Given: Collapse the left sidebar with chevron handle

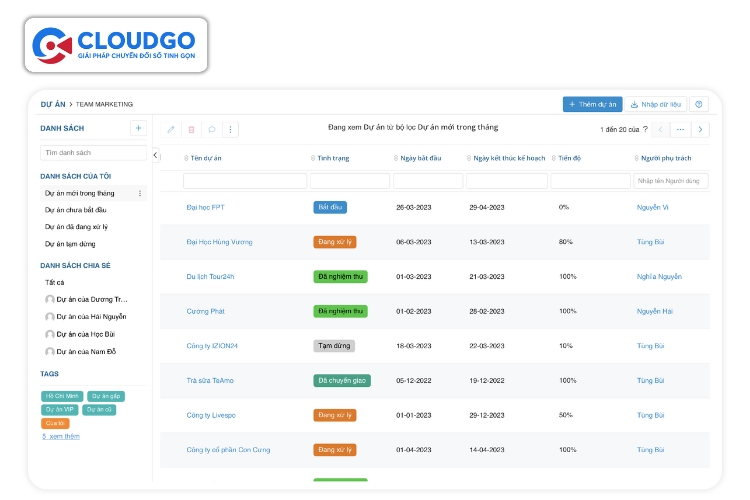Looking at the screenshot, I should click(156, 155).
